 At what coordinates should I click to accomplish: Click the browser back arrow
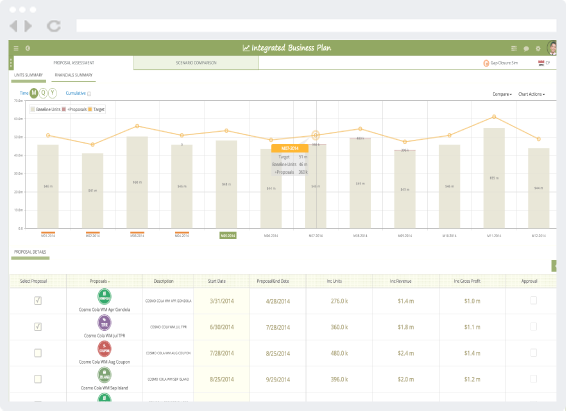click(x=14, y=26)
